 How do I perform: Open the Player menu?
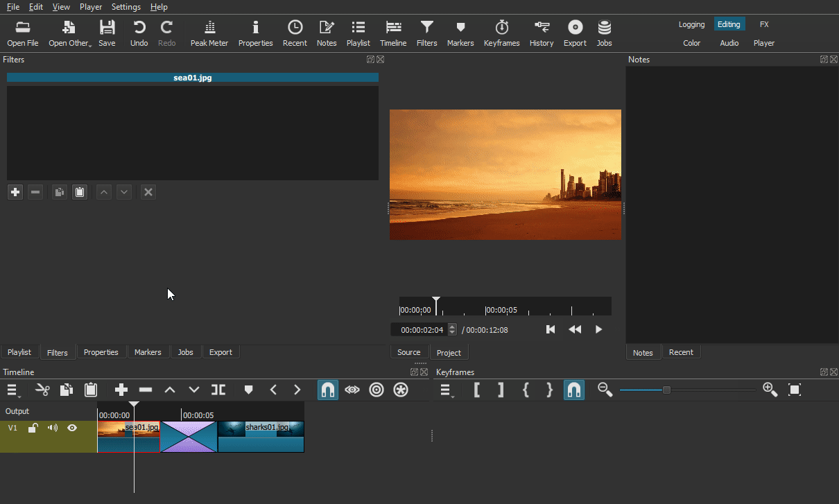click(91, 6)
